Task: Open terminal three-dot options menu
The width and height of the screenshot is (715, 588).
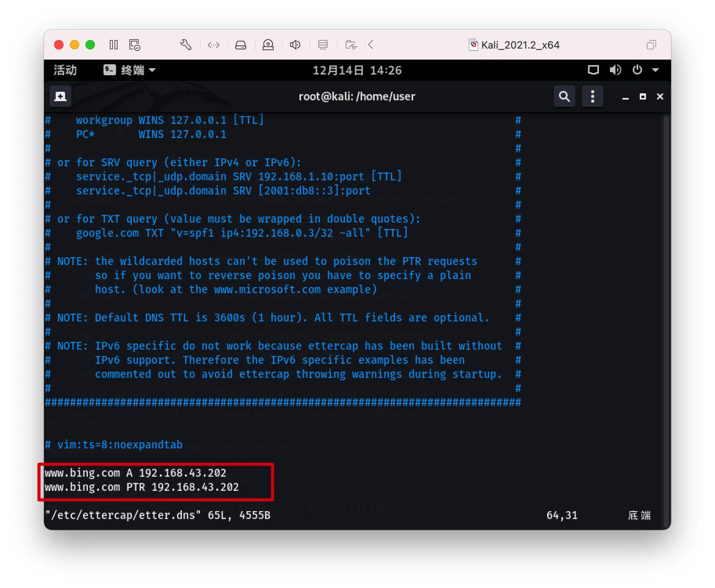Action: click(592, 96)
